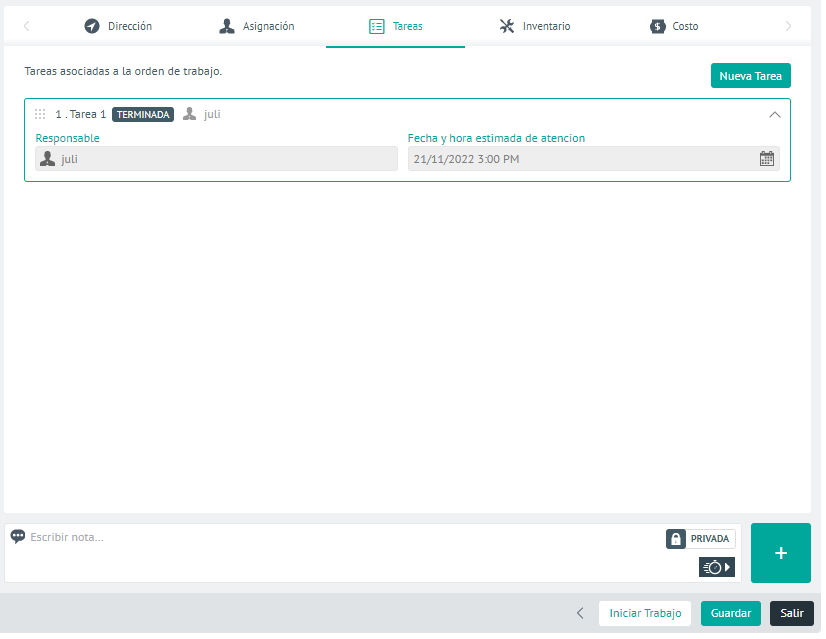
Task: Click the juli user icon in task header
Action: [x=190, y=114]
